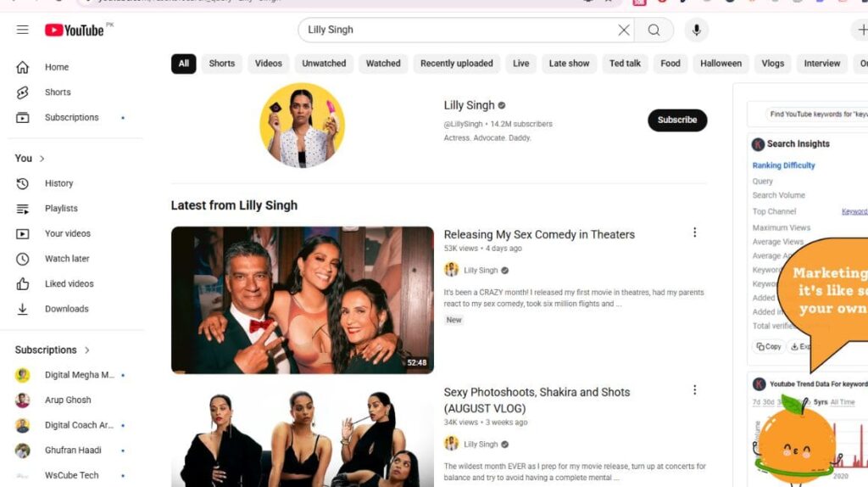The width and height of the screenshot is (868, 487).
Task: Open Shorts from the sidebar
Action: pyautogui.click(x=58, y=92)
